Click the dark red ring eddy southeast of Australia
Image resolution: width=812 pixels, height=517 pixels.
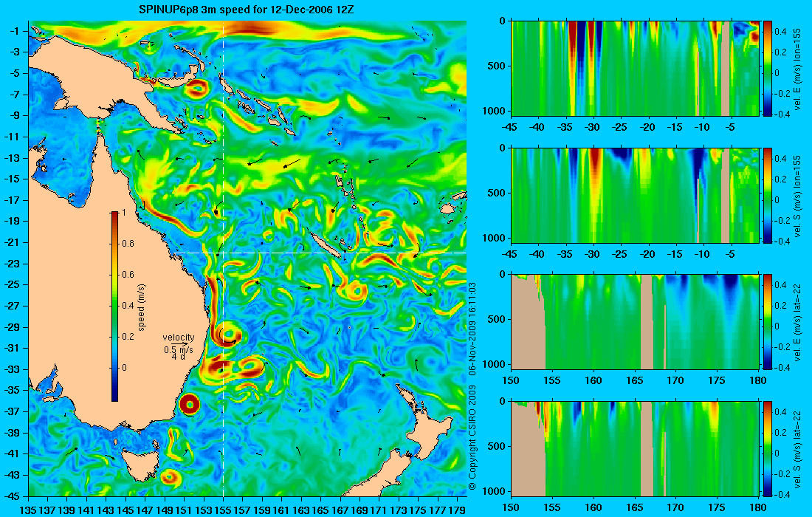(x=190, y=405)
